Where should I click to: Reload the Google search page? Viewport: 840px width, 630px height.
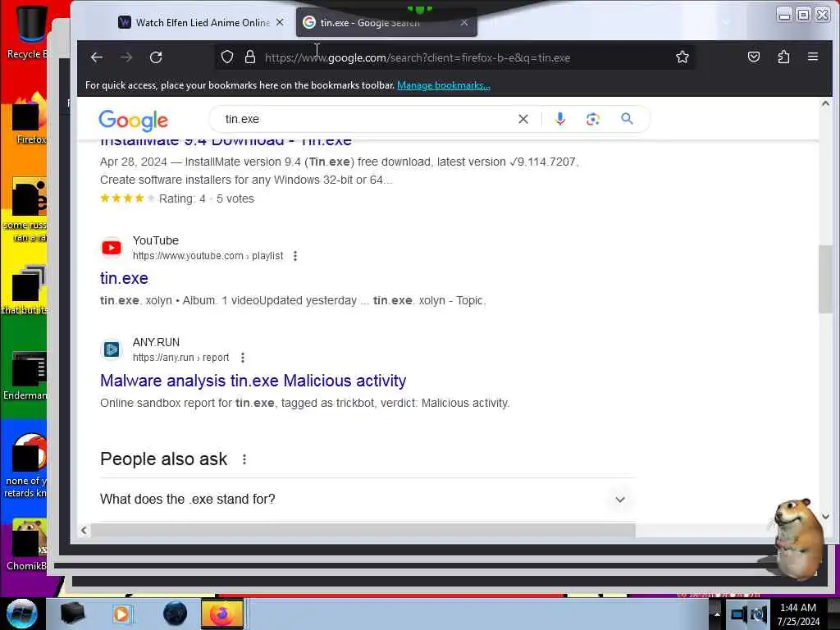tap(156, 57)
